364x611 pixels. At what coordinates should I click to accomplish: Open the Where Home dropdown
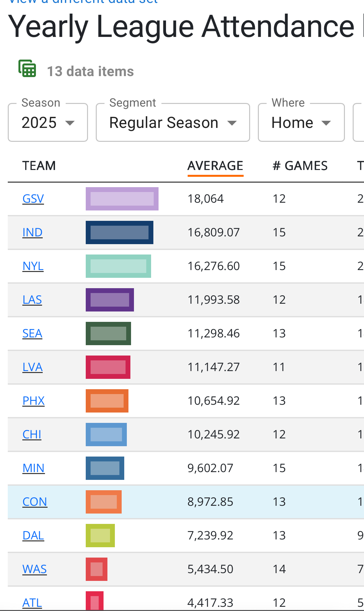[x=301, y=123]
